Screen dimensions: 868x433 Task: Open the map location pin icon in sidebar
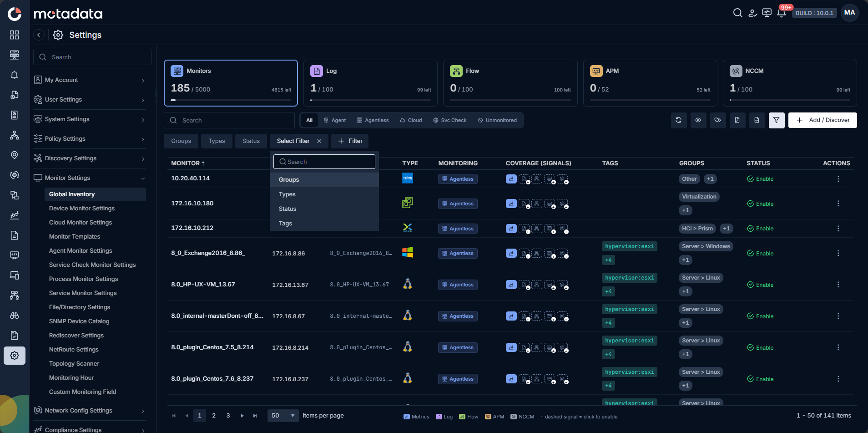point(15,155)
